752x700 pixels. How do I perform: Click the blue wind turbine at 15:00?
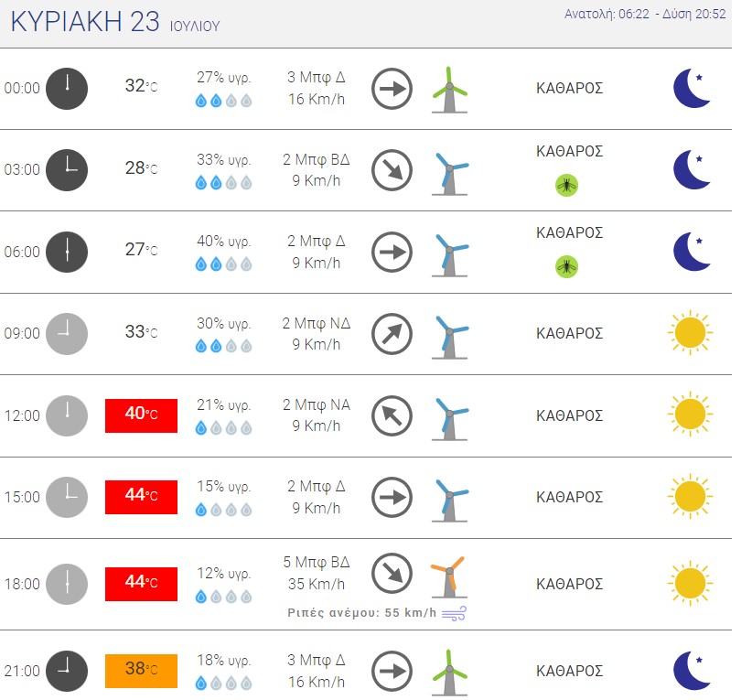coord(449,500)
